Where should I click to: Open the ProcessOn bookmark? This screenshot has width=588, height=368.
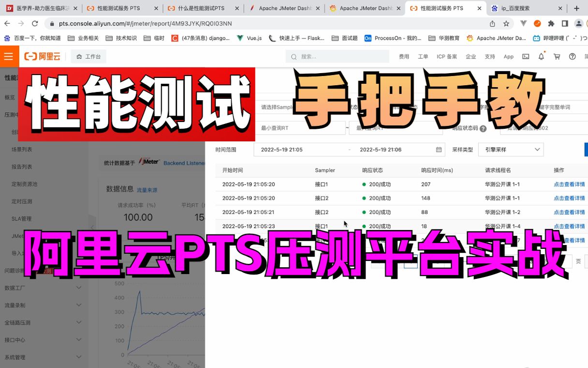[x=393, y=38]
